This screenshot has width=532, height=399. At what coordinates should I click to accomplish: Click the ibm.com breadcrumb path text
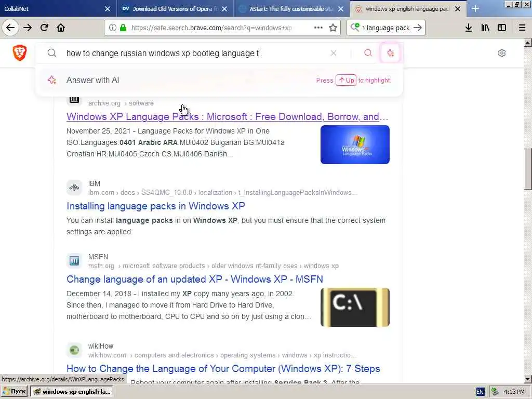coord(222,193)
